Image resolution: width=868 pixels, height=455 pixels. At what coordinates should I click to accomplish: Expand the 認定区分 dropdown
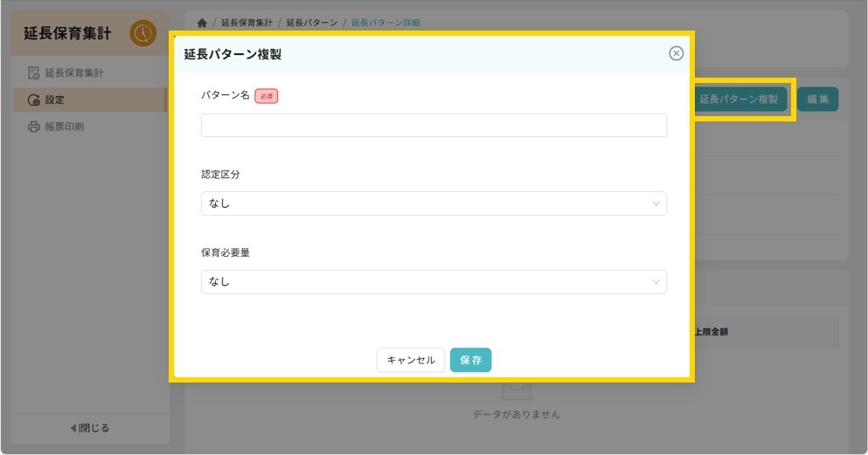(434, 203)
